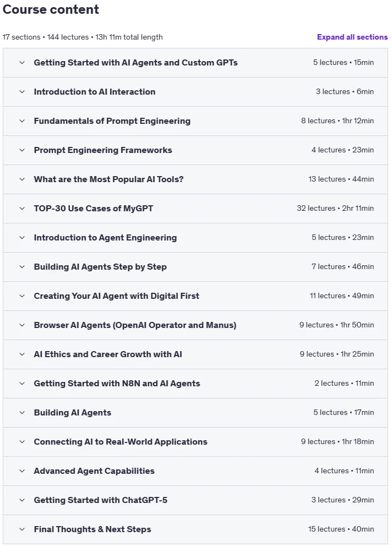
Task: Select Getting Started with N8N and AI Agents title
Action: click(117, 384)
